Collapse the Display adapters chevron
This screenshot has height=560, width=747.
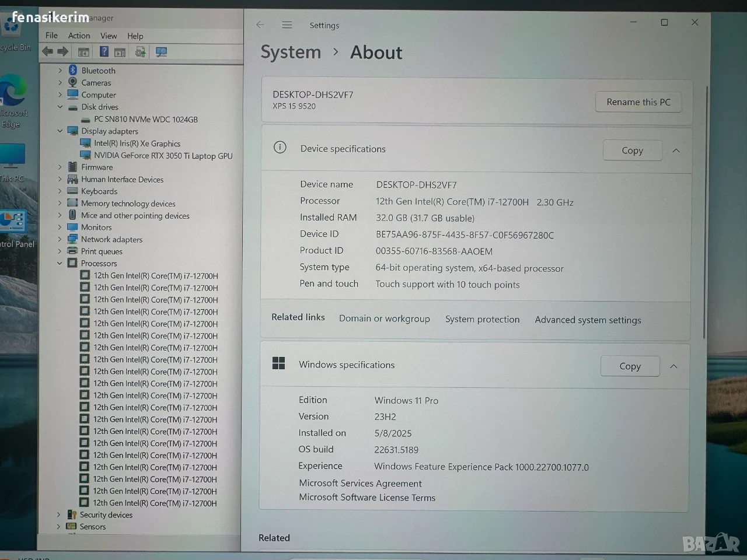click(60, 131)
